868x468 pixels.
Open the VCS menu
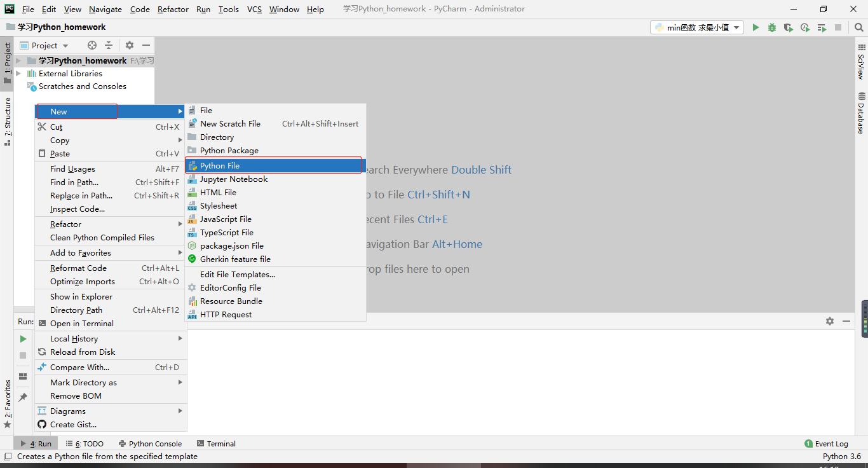click(x=254, y=9)
